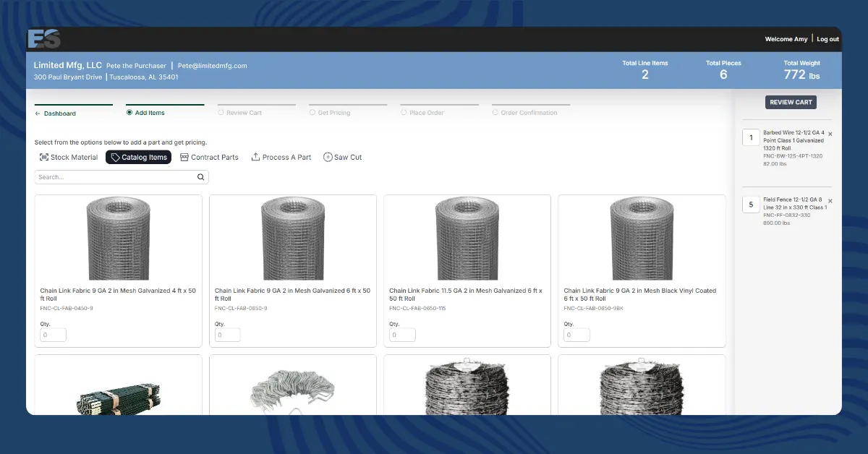Select the Add Items step
The width and height of the screenshot is (868, 454).
coord(145,113)
